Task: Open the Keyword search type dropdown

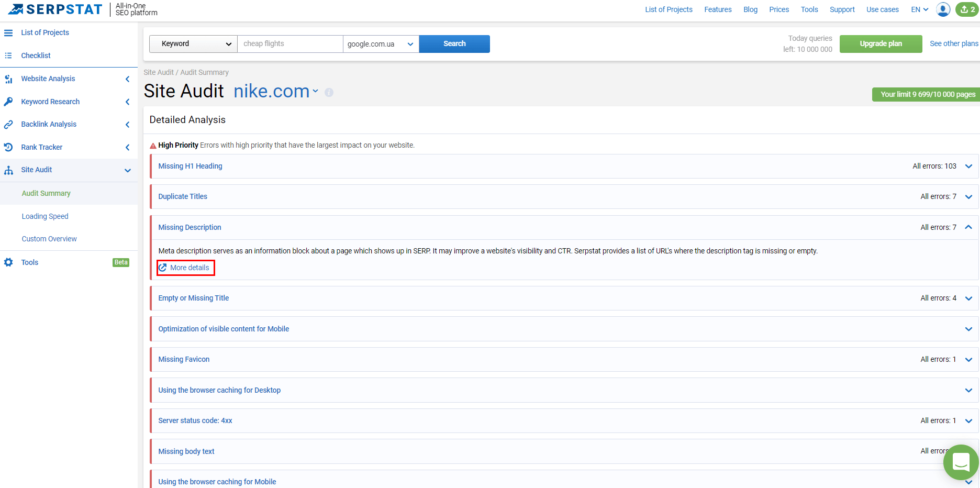Action: pos(193,44)
